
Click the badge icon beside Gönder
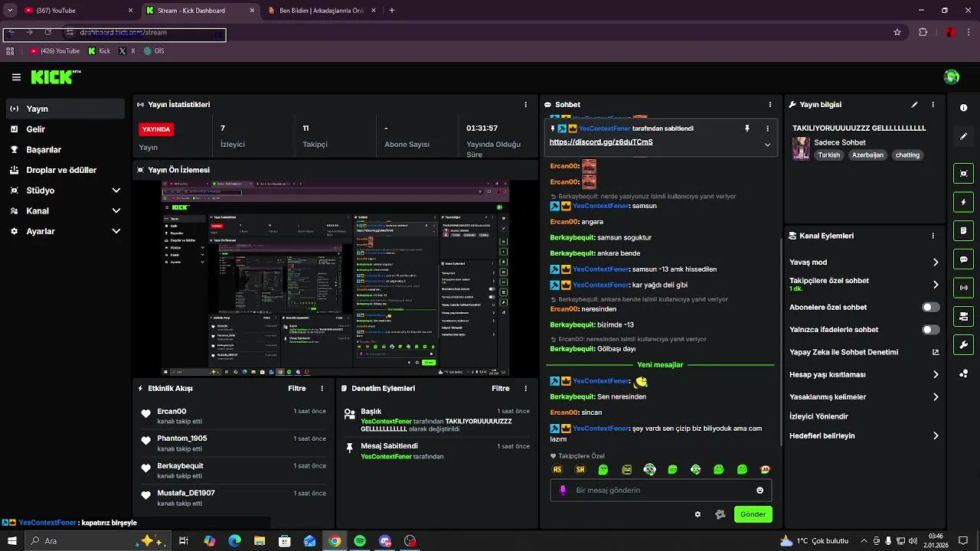point(720,514)
